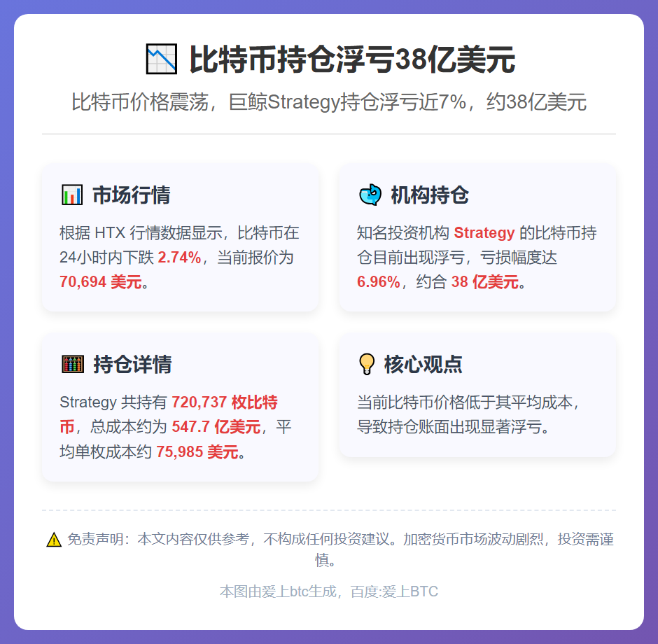This screenshot has height=644, width=658.
Task: Click the bar chart icon next to 市场行情
Action: pyautogui.click(x=72, y=195)
